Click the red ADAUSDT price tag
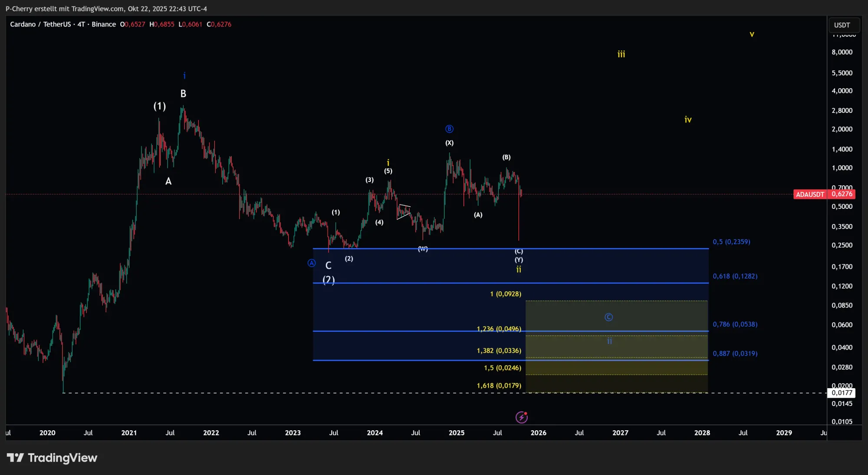Screen dimensions: 868x475 pyautogui.click(x=809, y=194)
